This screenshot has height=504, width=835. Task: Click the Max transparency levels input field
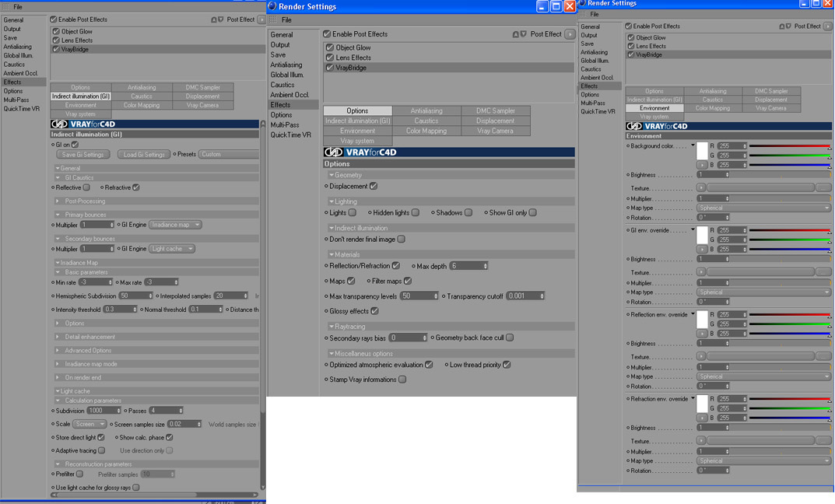tap(419, 296)
